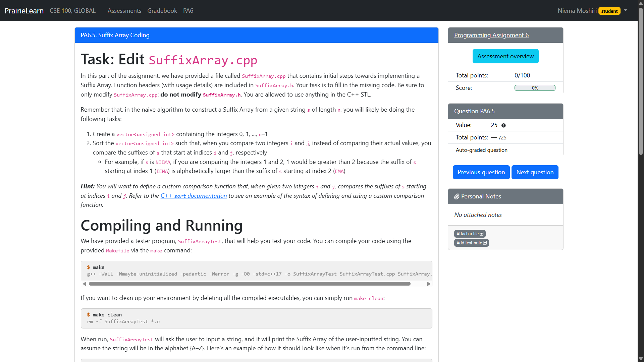644x362 pixels.
Task: Click the Value help question-mark icon
Action: pos(503,125)
